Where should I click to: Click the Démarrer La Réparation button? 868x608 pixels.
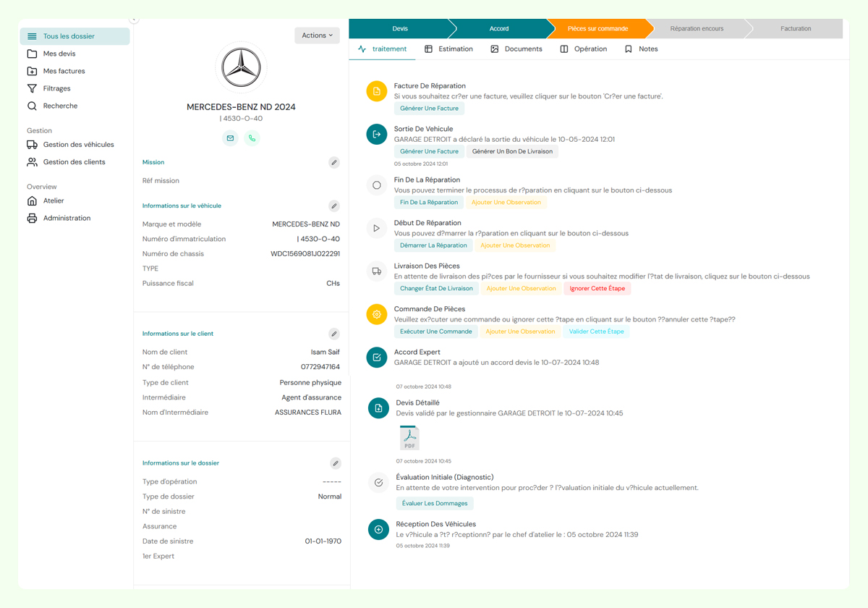point(433,245)
